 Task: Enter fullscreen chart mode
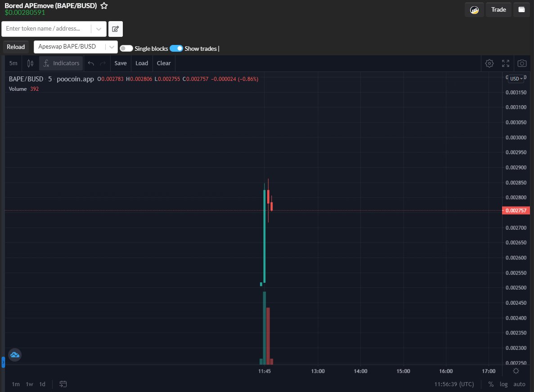point(506,63)
